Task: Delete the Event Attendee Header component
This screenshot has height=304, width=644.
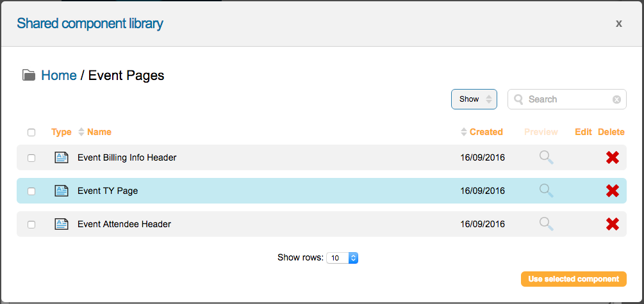Action: pyautogui.click(x=612, y=224)
